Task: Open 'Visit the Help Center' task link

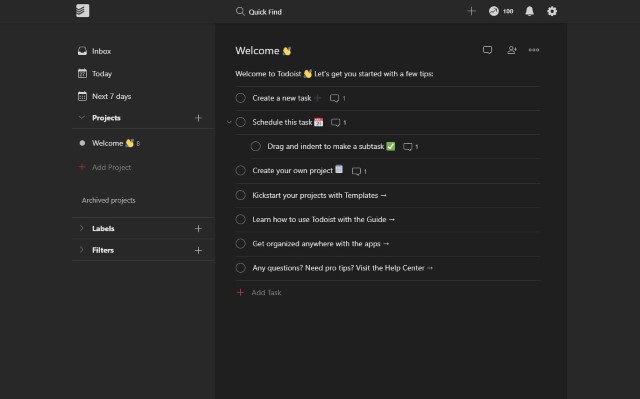Action: pyautogui.click(x=342, y=268)
